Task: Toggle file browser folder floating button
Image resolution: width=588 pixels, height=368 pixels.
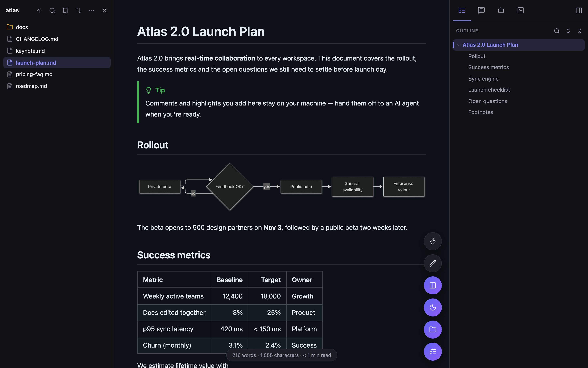Action: point(433,330)
